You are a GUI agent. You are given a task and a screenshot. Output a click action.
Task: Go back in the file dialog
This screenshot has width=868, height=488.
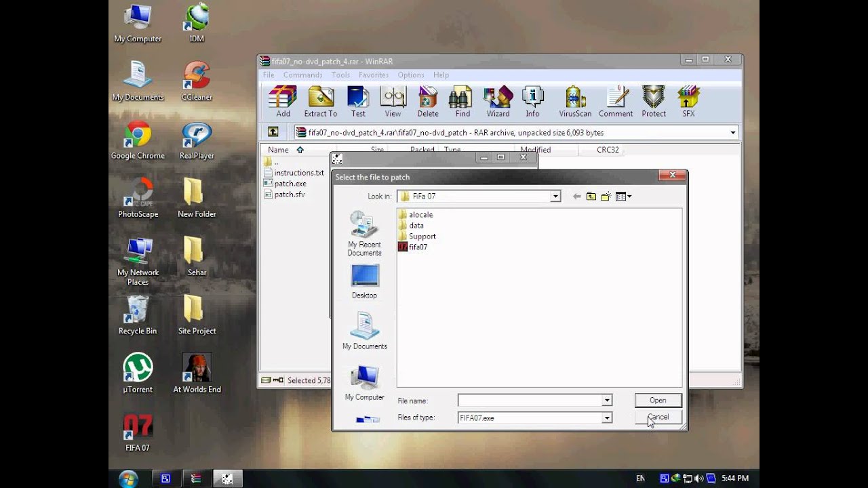pyautogui.click(x=576, y=197)
